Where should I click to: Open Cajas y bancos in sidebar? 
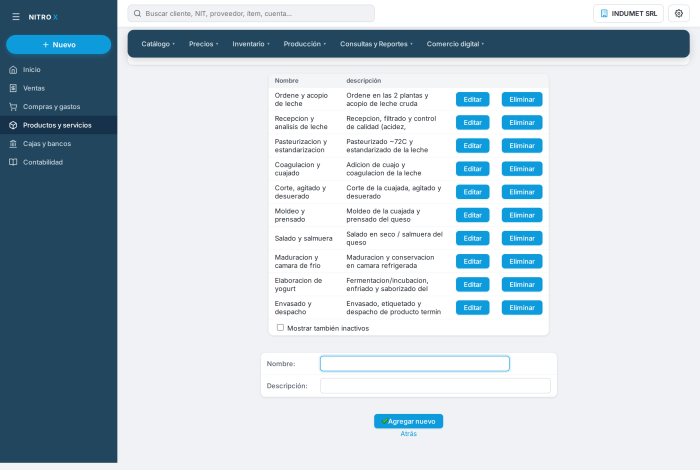tap(58, 144)
